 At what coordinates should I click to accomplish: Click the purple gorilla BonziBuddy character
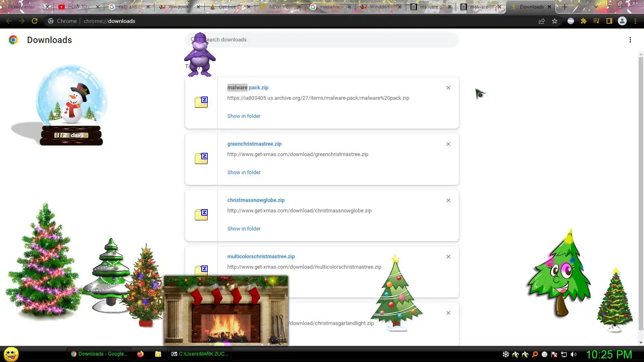coord(200,55)
